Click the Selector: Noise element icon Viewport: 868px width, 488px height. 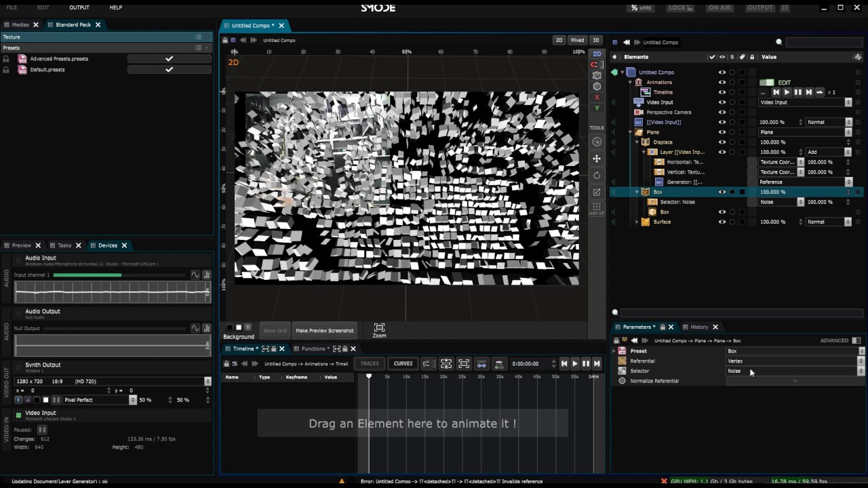click(654, 202)
